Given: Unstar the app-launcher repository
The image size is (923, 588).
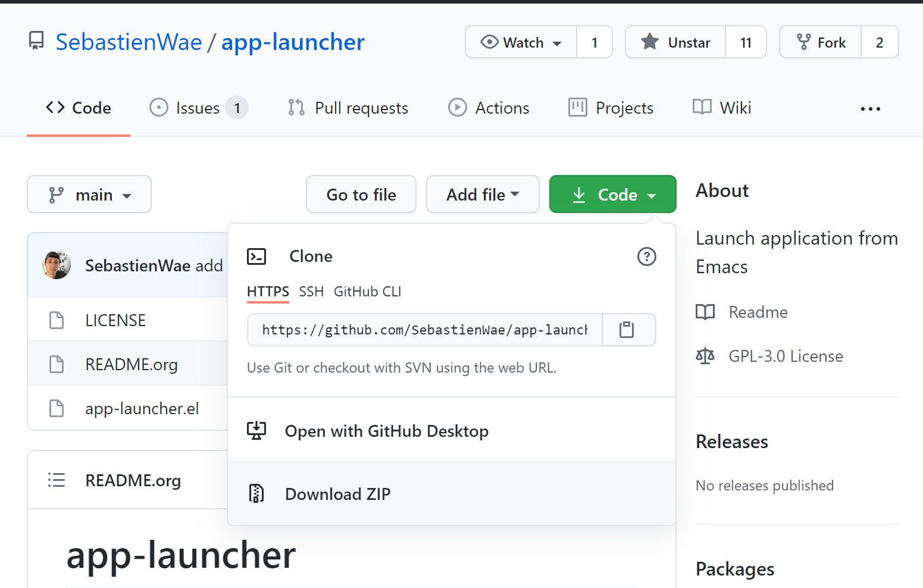Looking at the screenshot, I should [x=675, y=42].
